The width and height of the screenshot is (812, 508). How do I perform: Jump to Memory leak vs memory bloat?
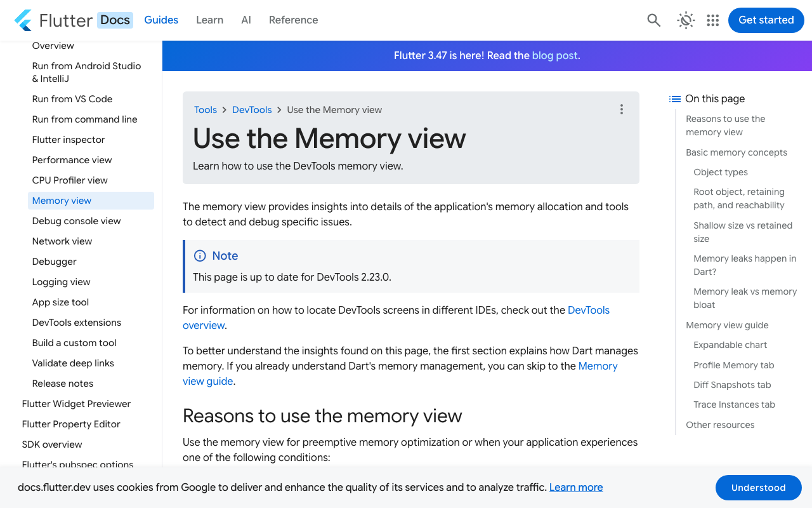pos(745,298)
